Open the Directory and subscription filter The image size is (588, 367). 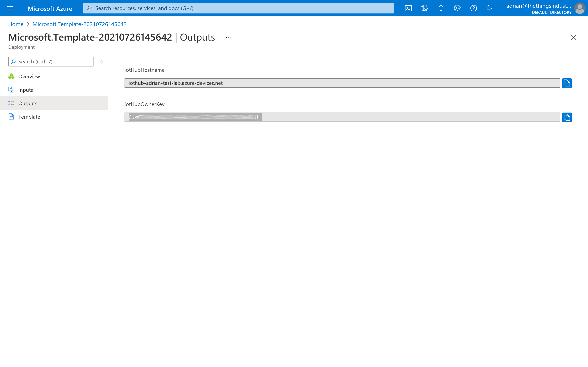pyautogui.click(x=425, y=8)
